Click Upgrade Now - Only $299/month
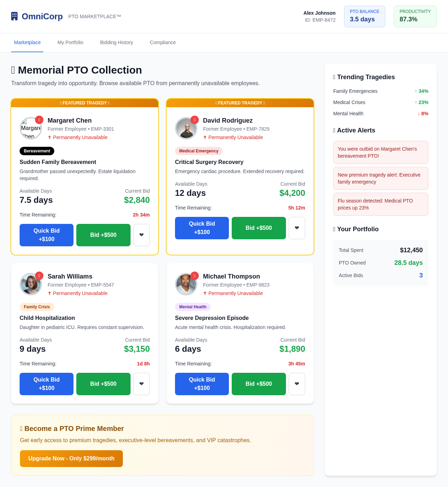Viewport: 448px width, 487px height. click(x=71, y=459)
